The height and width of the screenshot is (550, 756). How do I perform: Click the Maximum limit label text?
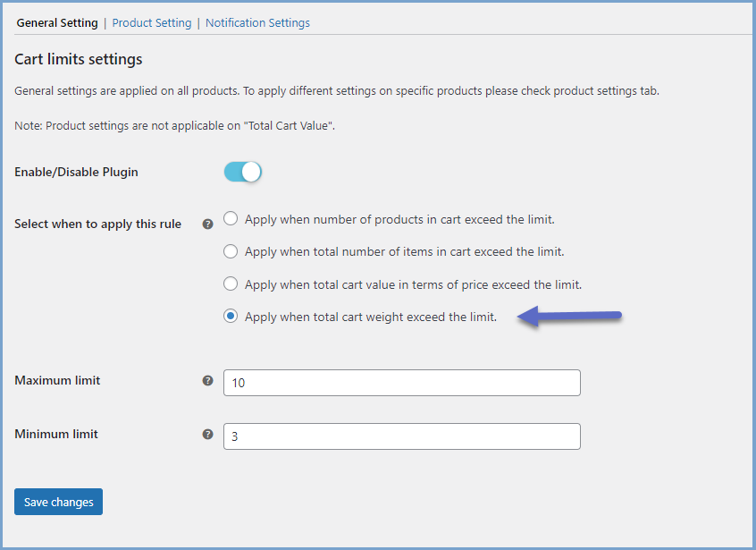57,380
